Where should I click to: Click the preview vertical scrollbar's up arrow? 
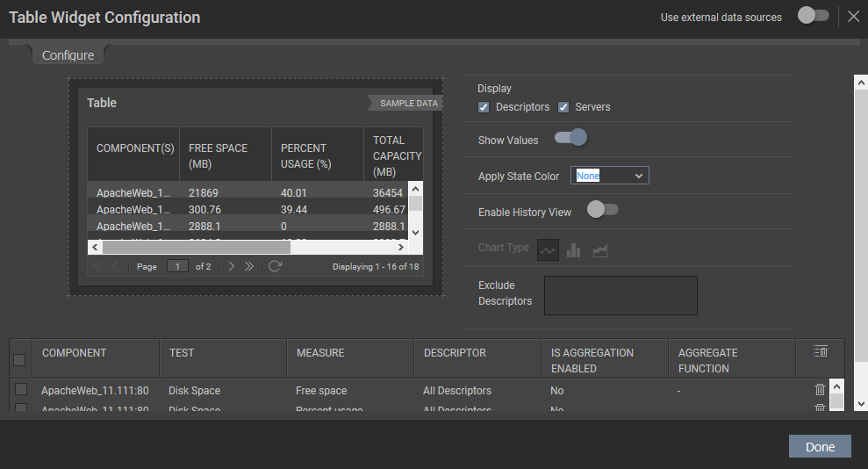(x=416, y=189)
